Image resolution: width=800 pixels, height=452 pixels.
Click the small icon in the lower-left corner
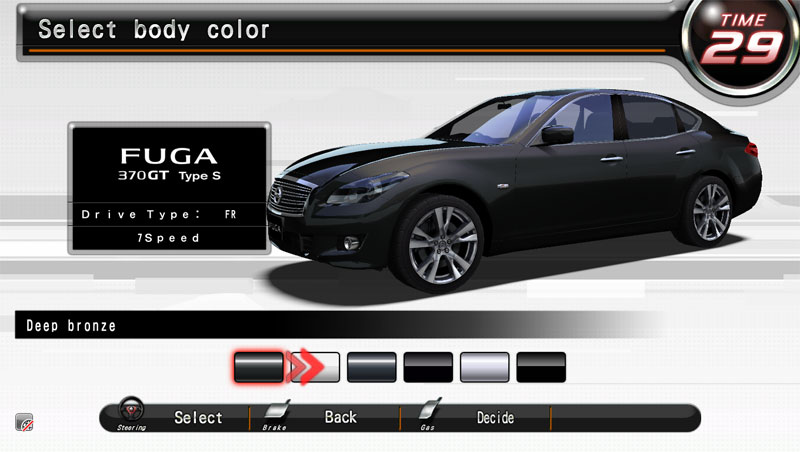[x=24, y=422]
